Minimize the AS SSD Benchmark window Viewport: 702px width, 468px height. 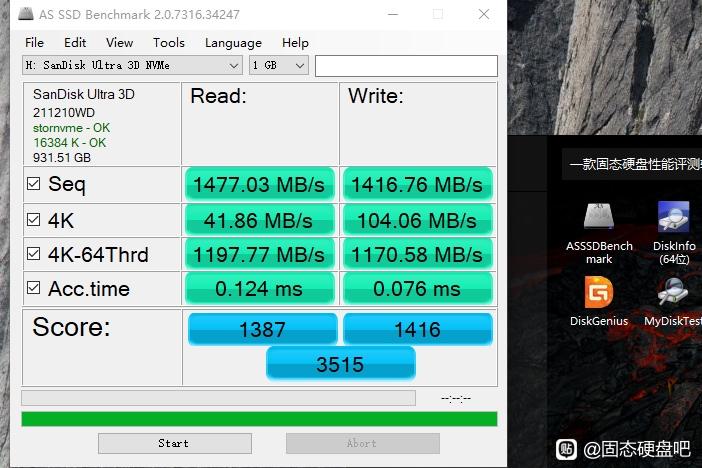tap(393, 14)
